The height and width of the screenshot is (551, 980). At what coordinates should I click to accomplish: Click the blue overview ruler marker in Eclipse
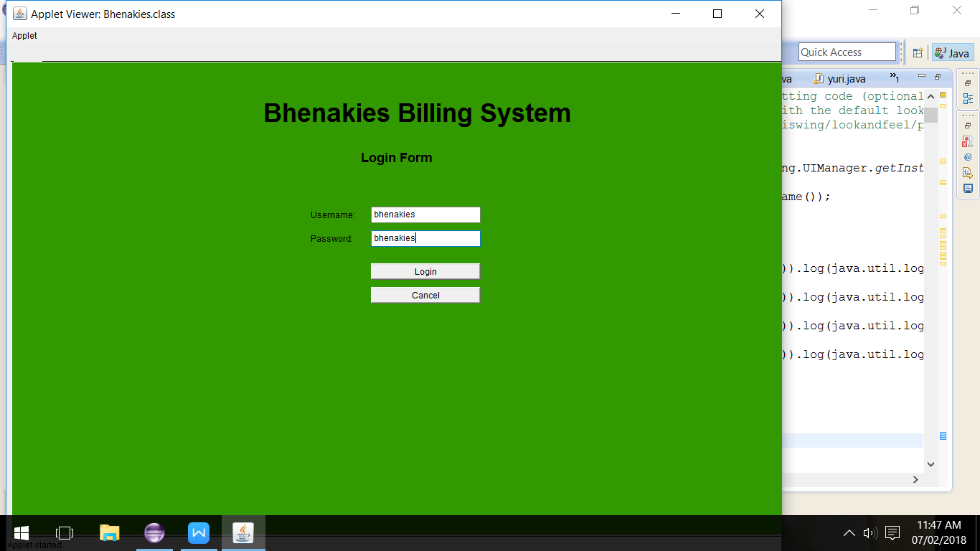click(943, 435)
